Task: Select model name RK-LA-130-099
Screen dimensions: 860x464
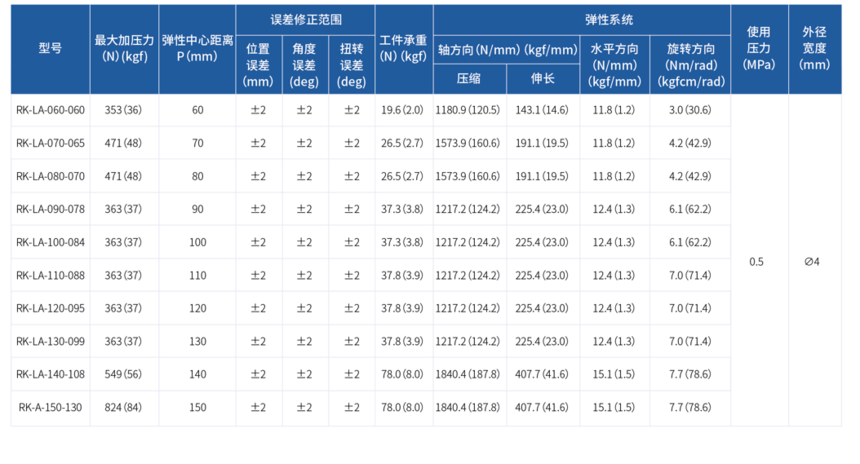Action: point(50,341)
